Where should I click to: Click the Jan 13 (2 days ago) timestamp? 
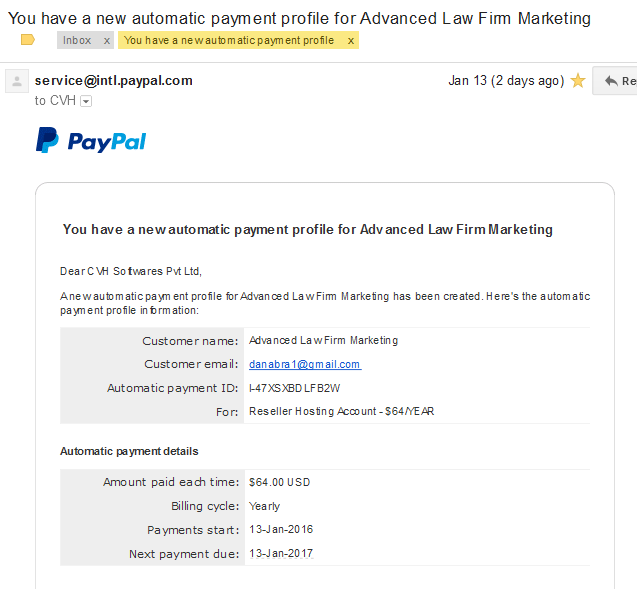pyautogui.click(x=506, y=80)
